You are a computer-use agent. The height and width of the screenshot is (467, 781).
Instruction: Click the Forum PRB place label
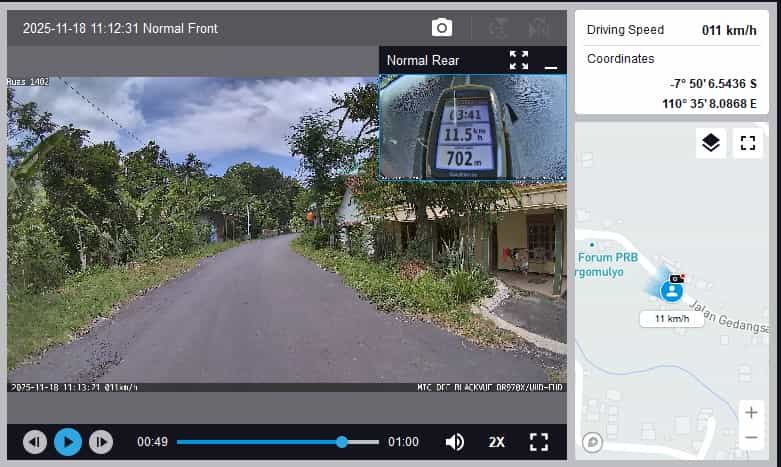607,257
